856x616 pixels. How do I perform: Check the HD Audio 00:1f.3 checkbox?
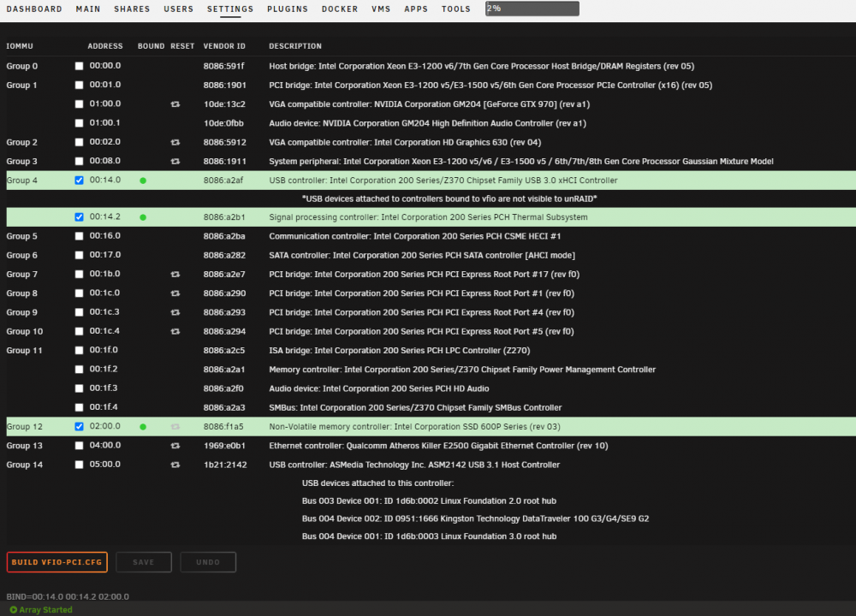coord(79,388)
